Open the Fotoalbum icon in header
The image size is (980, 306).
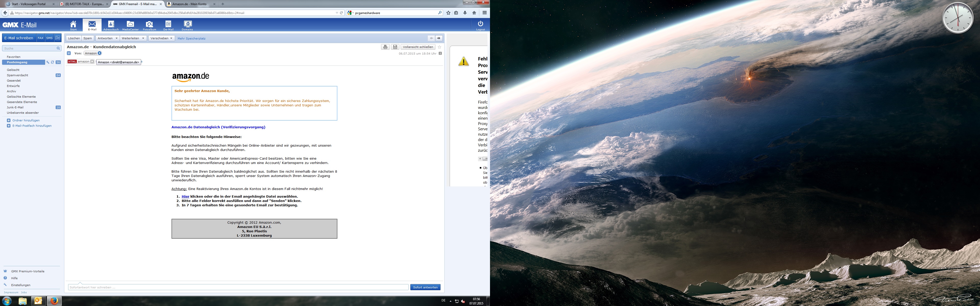pos(150,24)
